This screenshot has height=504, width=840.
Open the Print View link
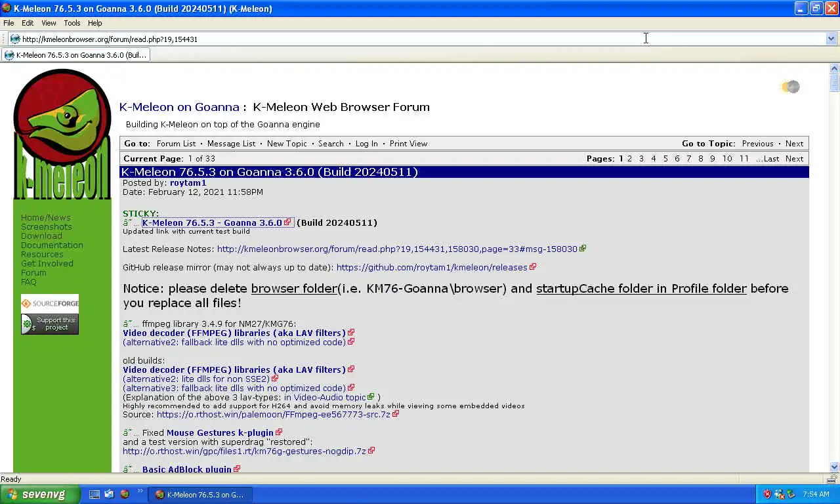click(x=408, y=144)
